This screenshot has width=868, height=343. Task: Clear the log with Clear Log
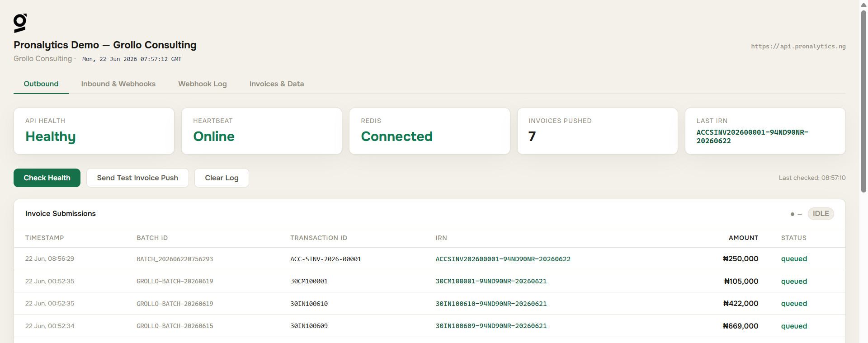coord(222,178)
